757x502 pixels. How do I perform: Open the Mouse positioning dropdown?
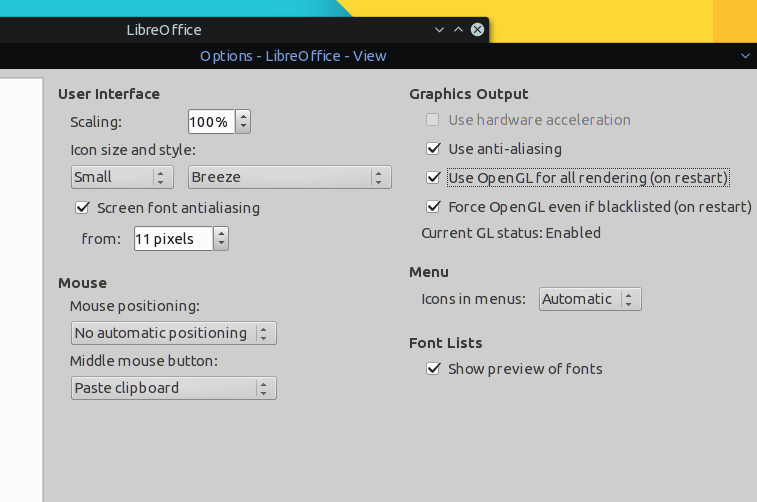(x=174, y=333)
